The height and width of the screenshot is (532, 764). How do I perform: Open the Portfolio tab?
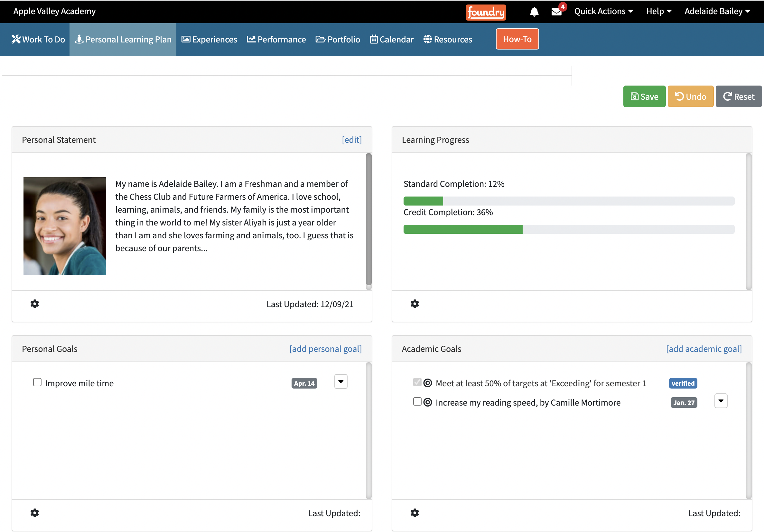pos(338,39)
